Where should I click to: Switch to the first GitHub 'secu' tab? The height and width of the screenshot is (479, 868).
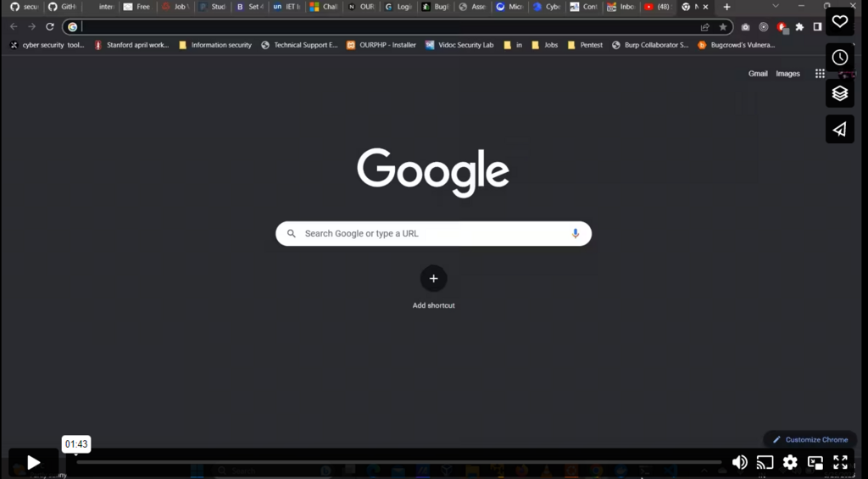(24, 7)
